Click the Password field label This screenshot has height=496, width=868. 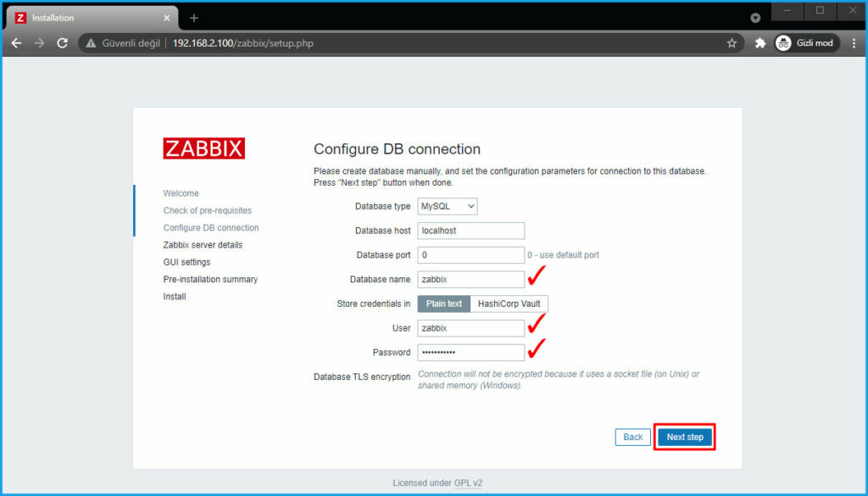click(392, 353)
